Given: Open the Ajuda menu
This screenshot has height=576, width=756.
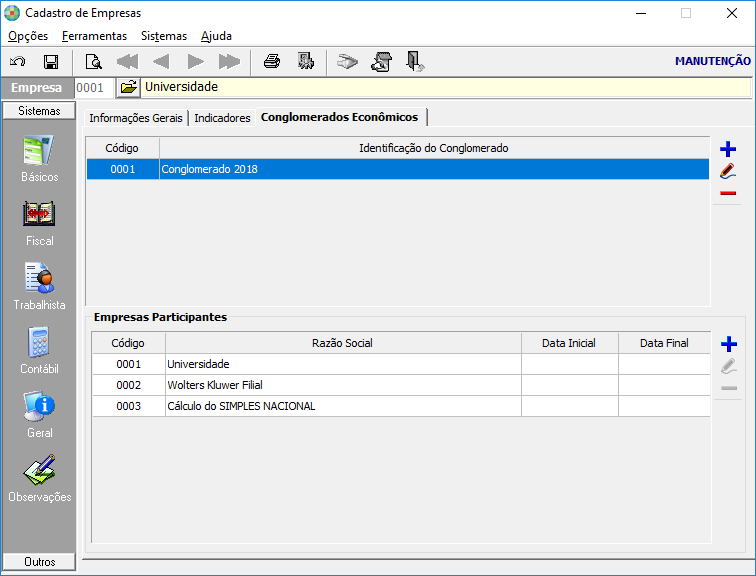Looking at the screenshot, I should (216, 36).
